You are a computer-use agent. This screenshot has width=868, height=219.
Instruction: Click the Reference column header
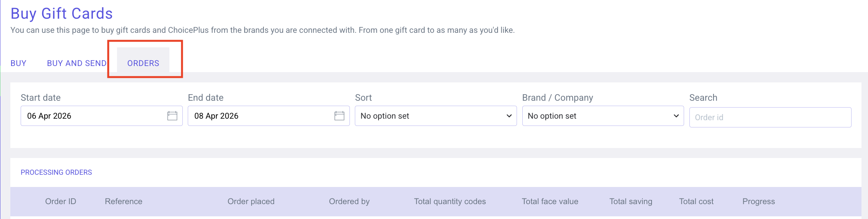(124, 201)
